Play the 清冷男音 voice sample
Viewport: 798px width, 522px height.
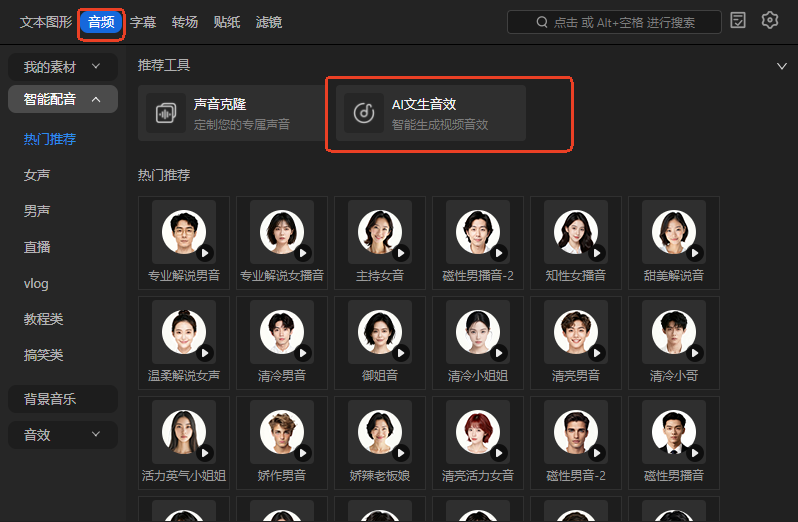pyautogui.click(x=303, y=353)
